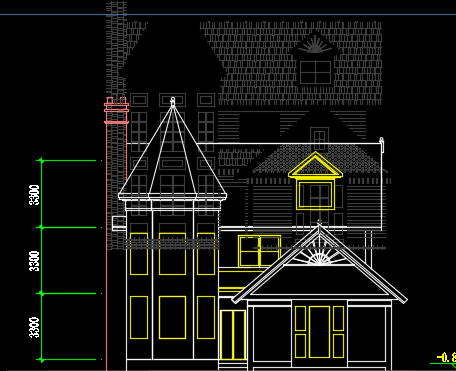
Task: Select the yellow double door beside the tower
Action: point(233,335)
